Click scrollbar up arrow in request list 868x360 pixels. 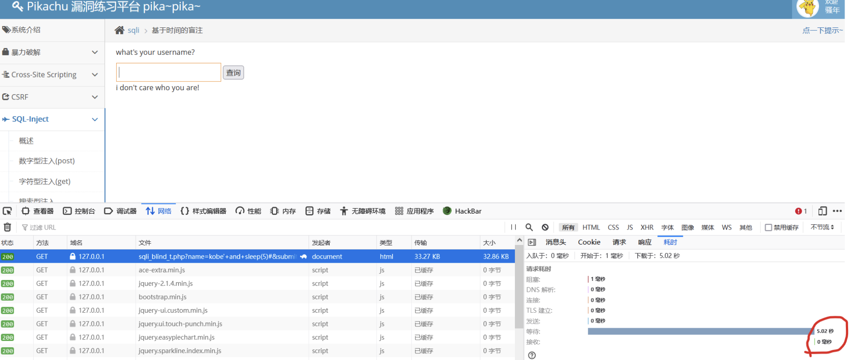(x=520, y=241)
